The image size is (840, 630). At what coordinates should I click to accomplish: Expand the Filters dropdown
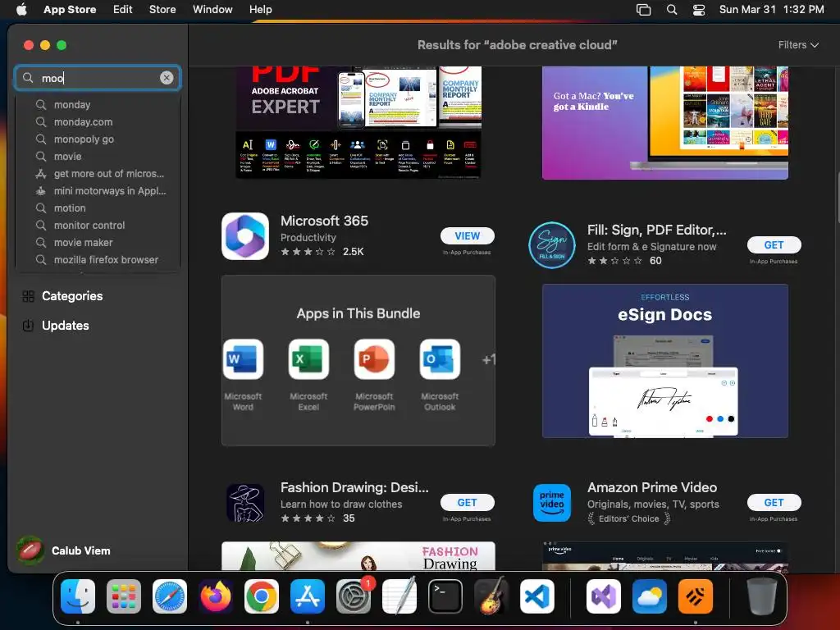[x=798, y=45]
